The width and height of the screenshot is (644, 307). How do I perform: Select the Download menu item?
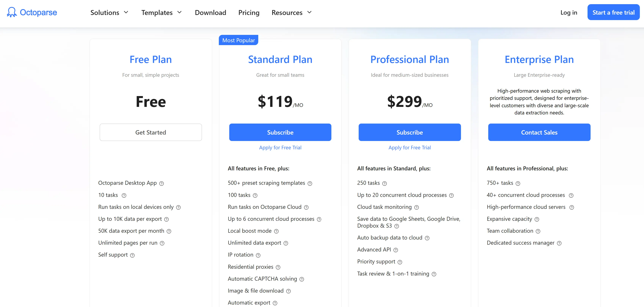coord(210,12)
